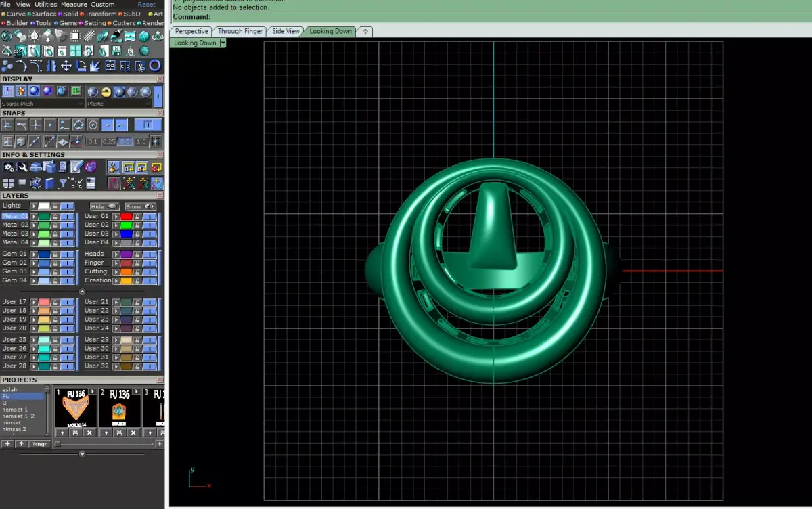Viewport: 812px width, 509px height.
Task: Expand options arrow on project 1 thumbnail
Action: coord(92,391)
